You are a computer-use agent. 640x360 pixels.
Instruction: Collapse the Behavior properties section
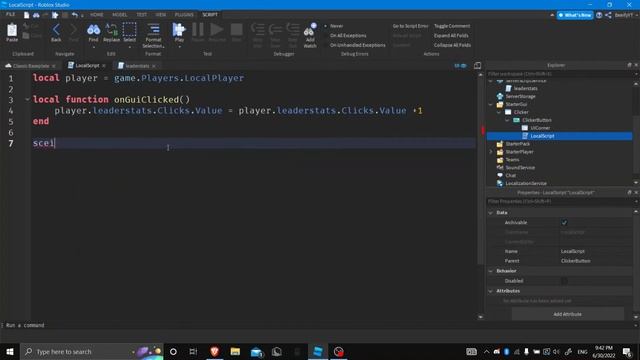[x=491, y=271]
